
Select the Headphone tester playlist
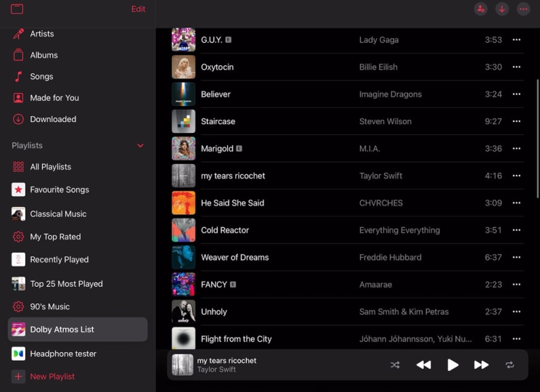(78, 354)
